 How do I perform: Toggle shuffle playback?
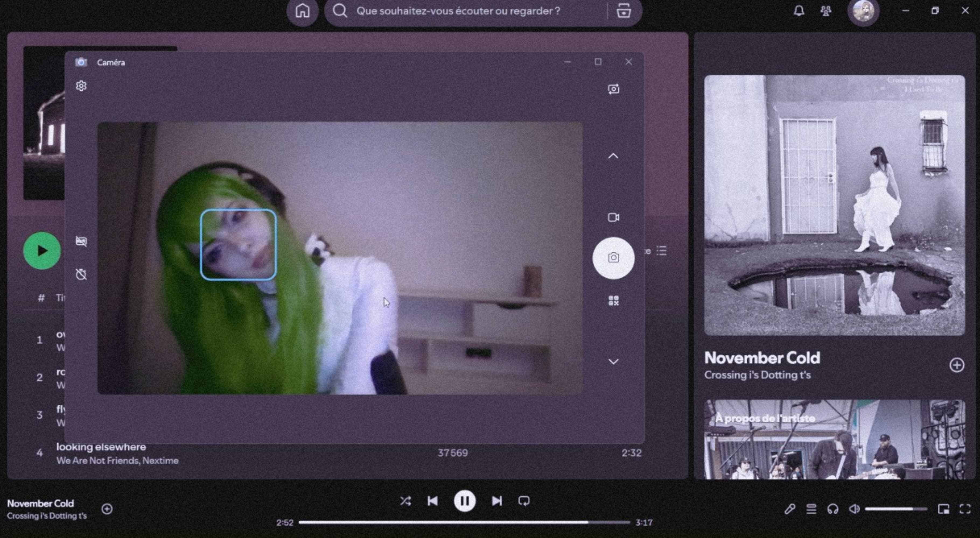405,501
